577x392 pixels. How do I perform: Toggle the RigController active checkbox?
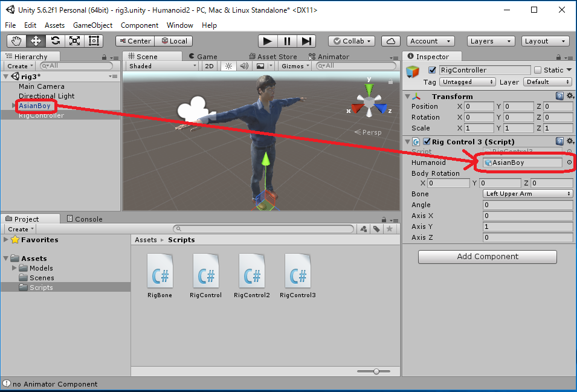tap(432, 70)
